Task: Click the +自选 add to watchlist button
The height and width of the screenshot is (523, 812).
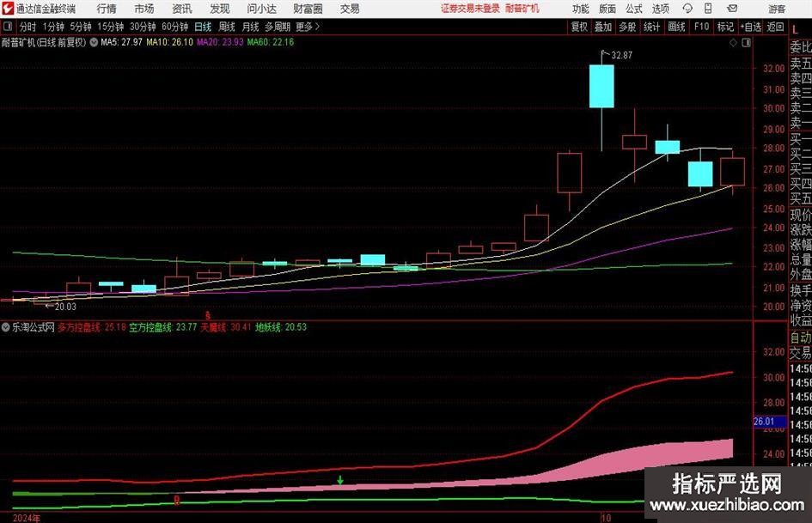Action: (x=752, y=27)
